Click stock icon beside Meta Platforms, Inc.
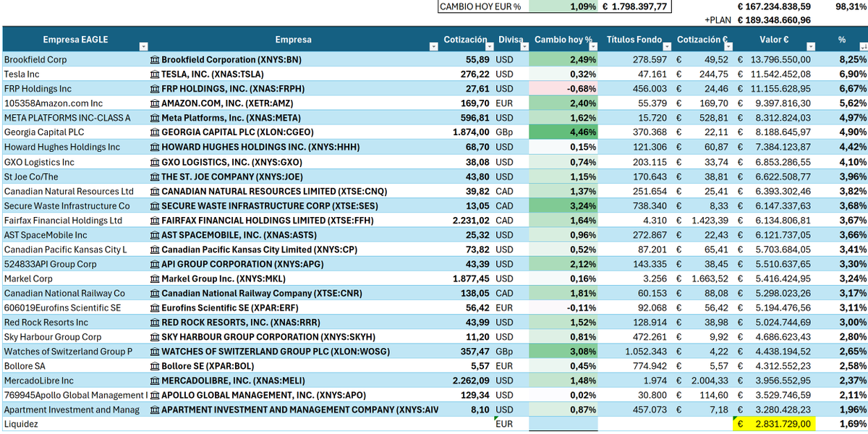This screenshot has width=868, height=434. coord(155,118)
